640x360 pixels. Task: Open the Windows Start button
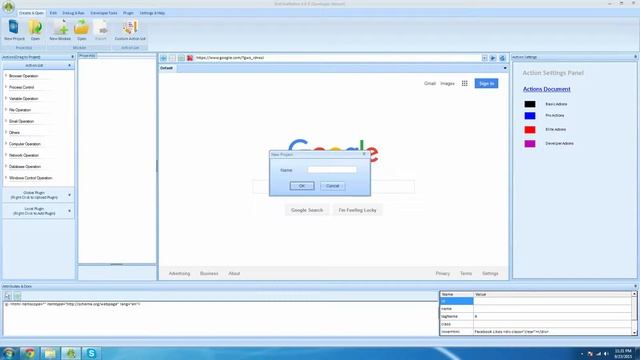(x=9, y=353)
